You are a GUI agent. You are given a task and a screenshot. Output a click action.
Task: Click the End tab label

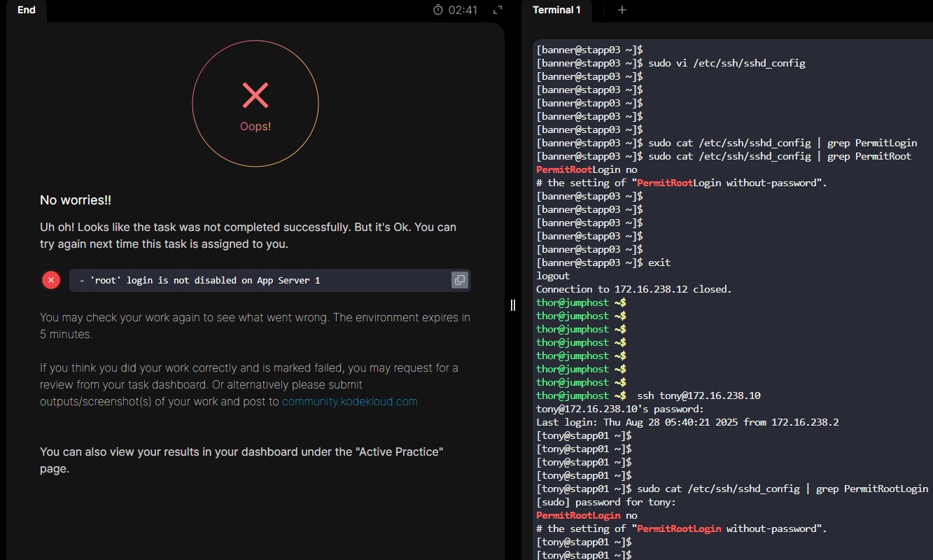(x=27, y=10)
